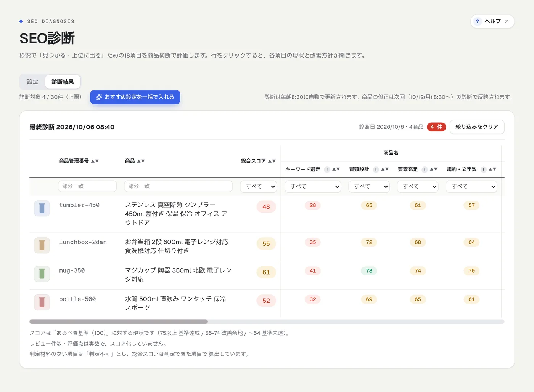The height and width of the screenshot is (392, 534).
Task: Sort by 商品管理番号 column arrows
Action: [x=95, y=161]
